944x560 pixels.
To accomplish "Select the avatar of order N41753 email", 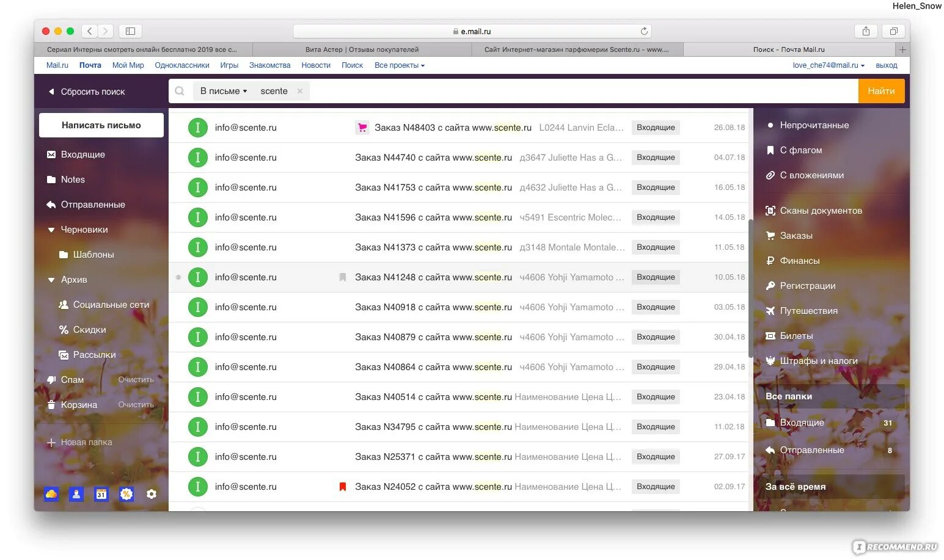I will pyautogui.click(x=197, y=187).
